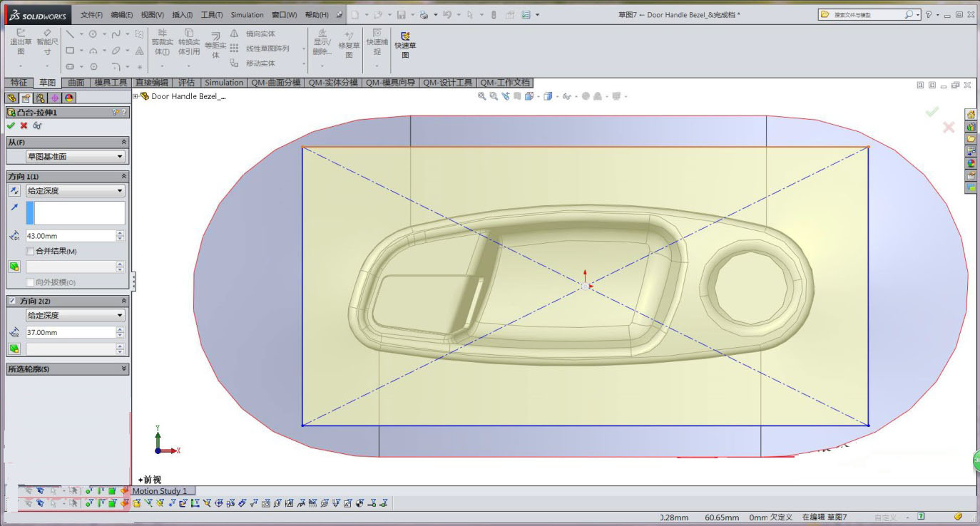Viewport: 980px width, 526px height.
Task: Collapse the 从(F) section
Action: pos(124,142)
